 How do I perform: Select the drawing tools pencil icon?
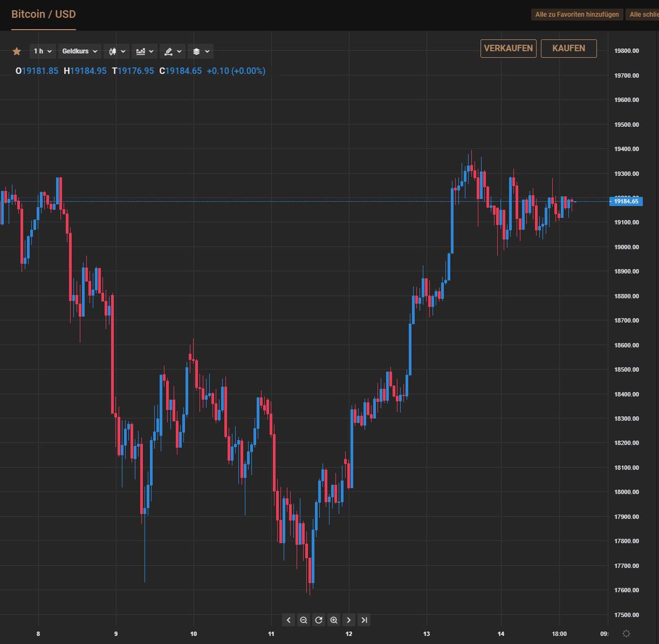[169, 51]
